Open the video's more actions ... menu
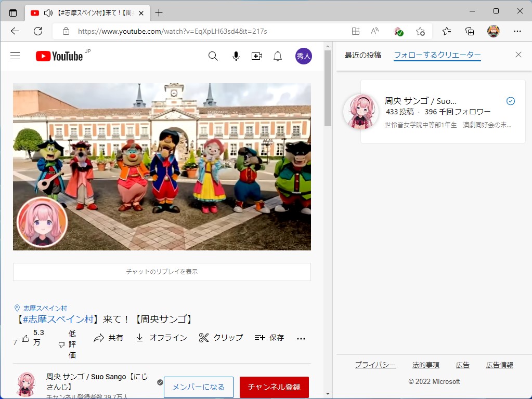This screenshot has height=399, width=532. click(301, 337)
